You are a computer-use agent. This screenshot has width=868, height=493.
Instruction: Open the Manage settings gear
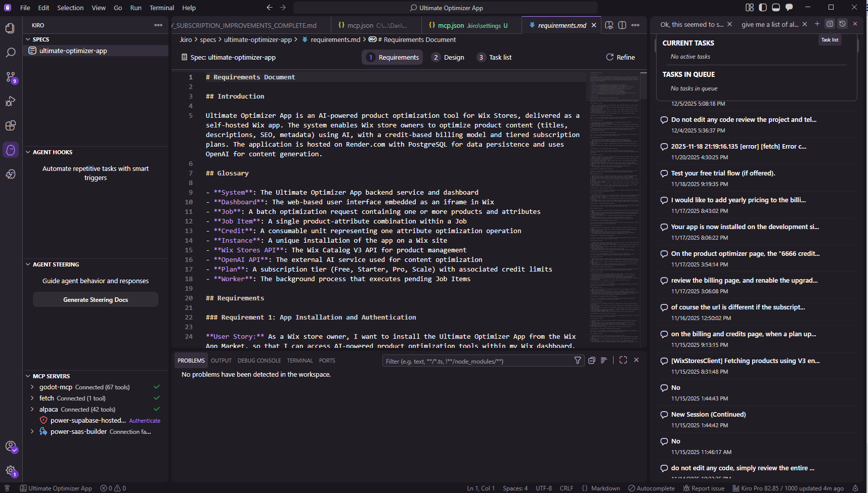11,471
